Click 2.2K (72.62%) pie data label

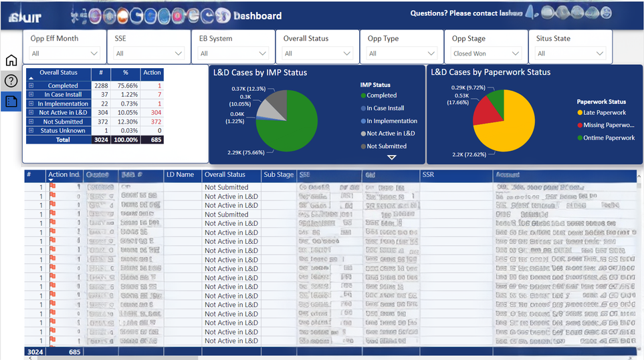(x=469, y=154)
